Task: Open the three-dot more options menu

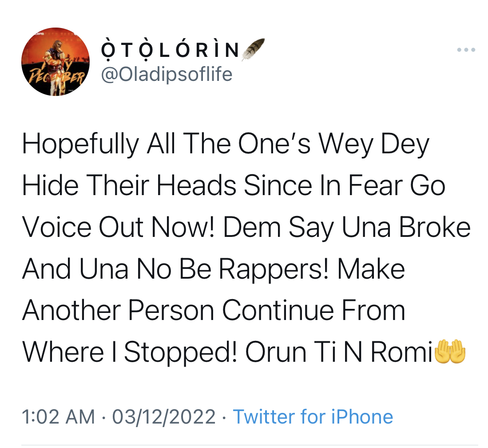Action: [466, 49]
